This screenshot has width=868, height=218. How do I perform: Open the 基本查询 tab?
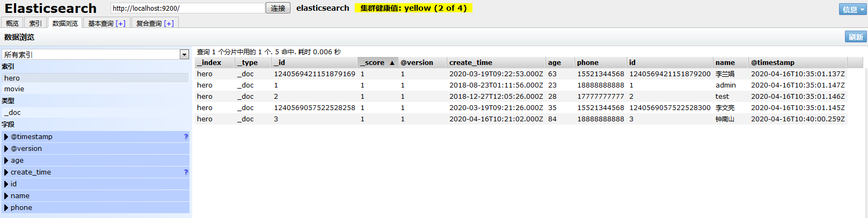[101, 23]
